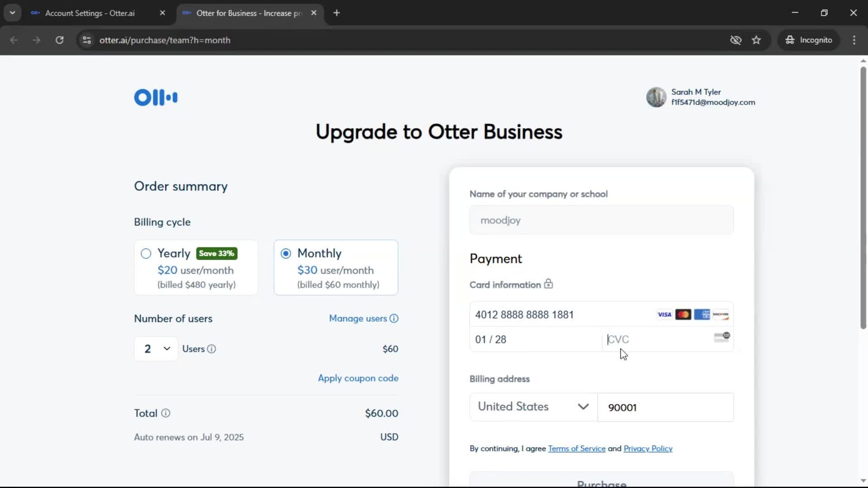
Task: Click Sarah M Tyler profile avatar
Action: tap(656, 97)
